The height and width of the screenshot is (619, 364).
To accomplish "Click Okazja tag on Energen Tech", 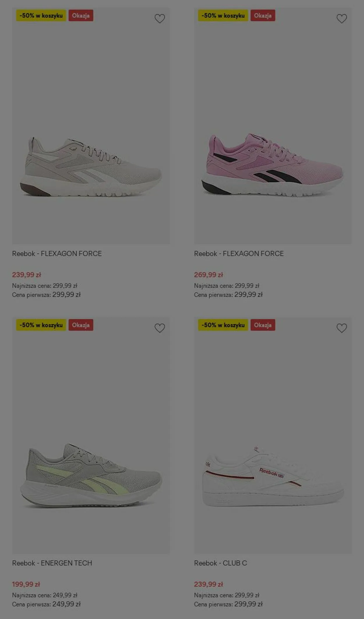I will click(81, 325).
